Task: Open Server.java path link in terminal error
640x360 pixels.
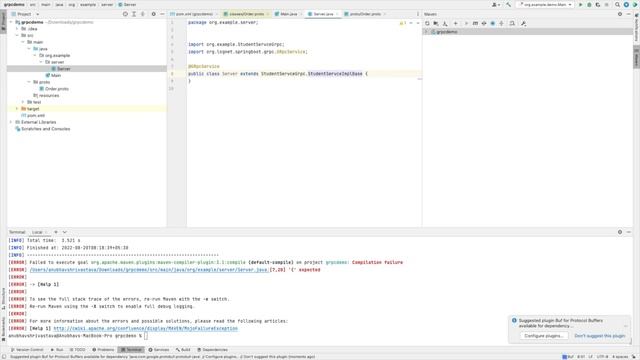Action: [x=149, y=270]
